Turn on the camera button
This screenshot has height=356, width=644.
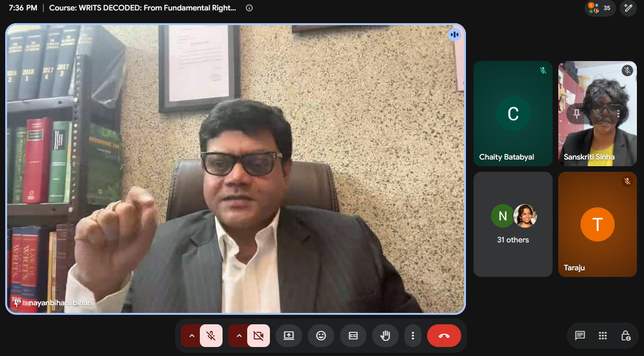pyautogui.click(x=259, y=336)
